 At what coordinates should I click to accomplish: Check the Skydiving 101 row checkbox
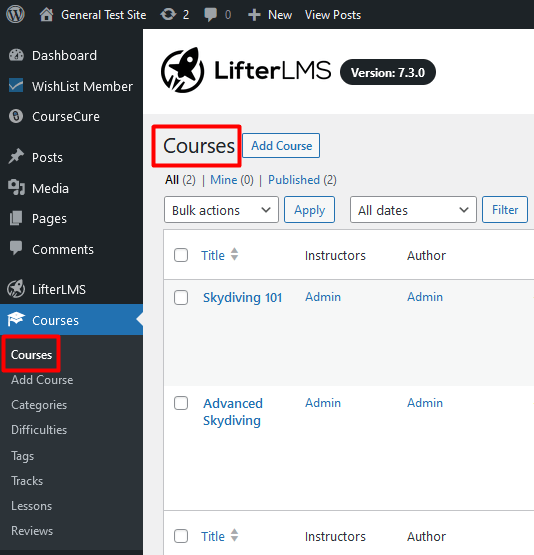181,298
